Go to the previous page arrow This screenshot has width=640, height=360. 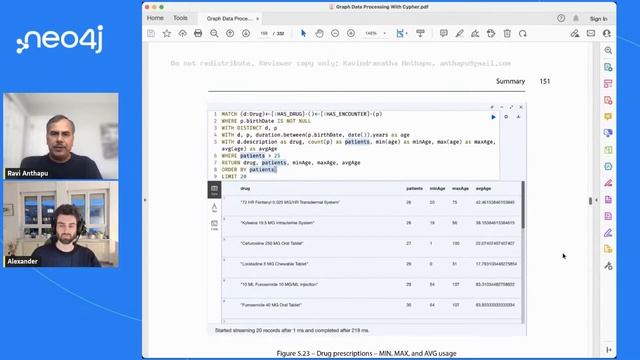[x=230, y=33]
